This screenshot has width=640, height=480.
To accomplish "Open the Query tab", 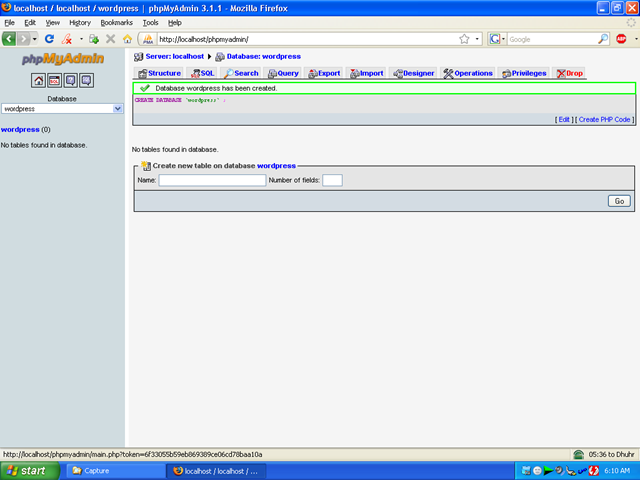I will click(x=283, y=73).
